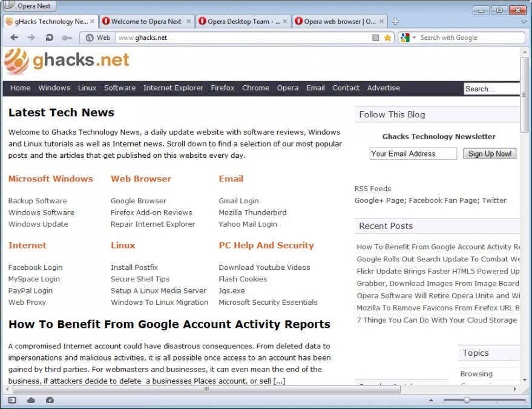Open the panels toggle in status bar
This screenshot has width=532, height=409.
12,400
